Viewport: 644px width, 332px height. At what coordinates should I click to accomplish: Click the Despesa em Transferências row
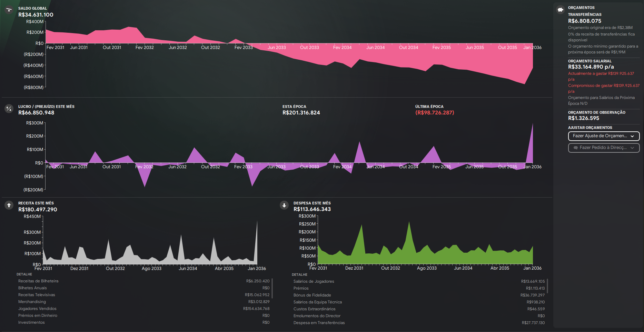[319, 323]
